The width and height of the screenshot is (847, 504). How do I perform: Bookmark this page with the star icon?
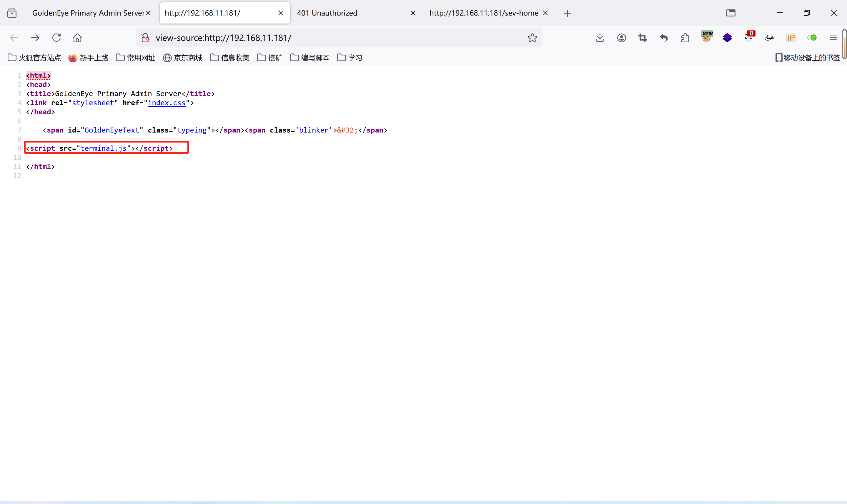coord(532,38)
